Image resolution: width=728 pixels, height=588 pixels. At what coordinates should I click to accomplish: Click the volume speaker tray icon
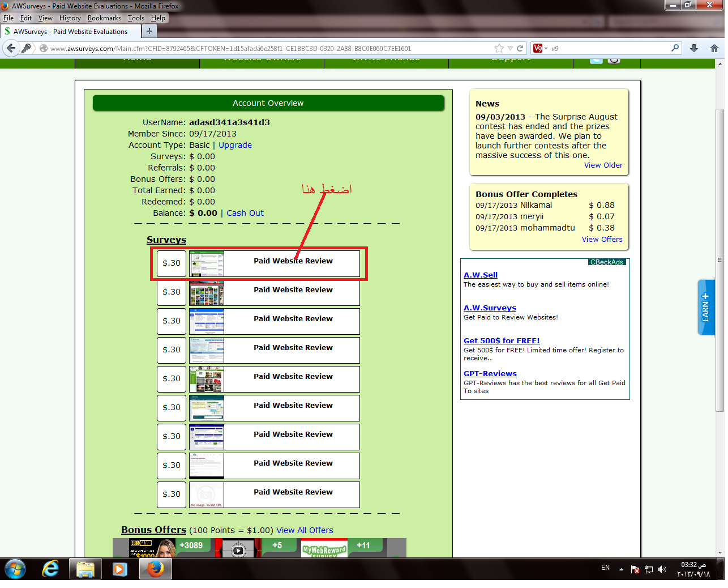(x=662, y=569)
